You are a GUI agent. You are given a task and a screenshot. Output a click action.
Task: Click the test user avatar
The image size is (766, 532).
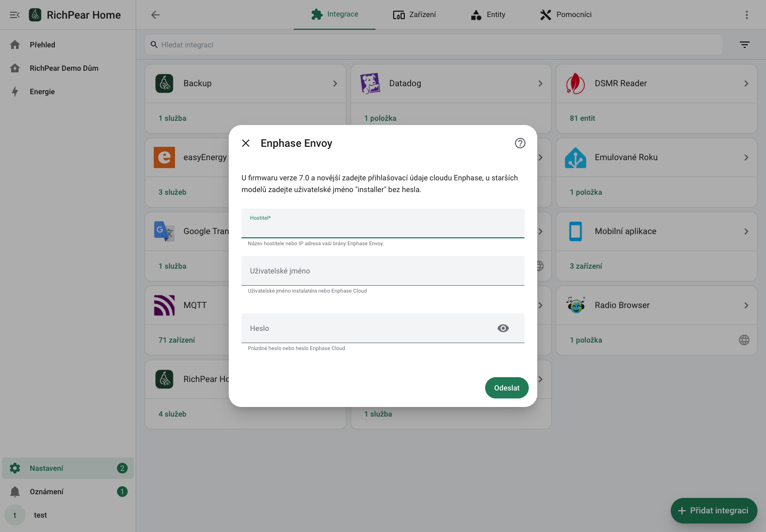click(15, 515)
